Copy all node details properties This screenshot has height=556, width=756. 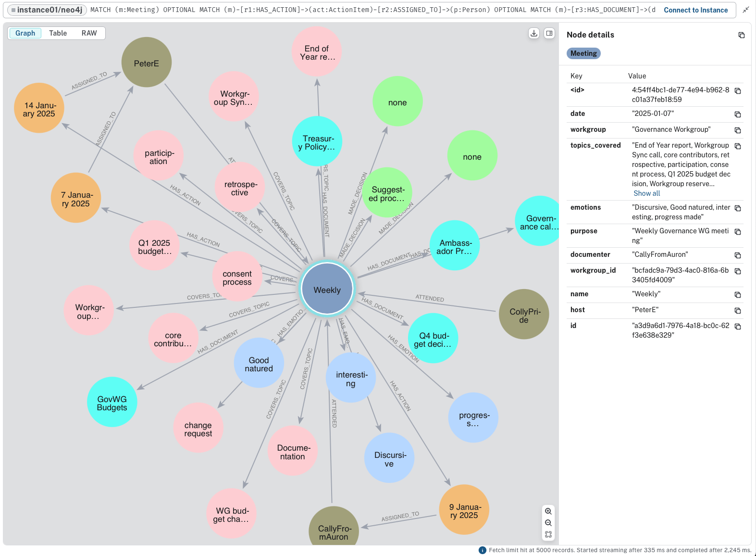741,35
